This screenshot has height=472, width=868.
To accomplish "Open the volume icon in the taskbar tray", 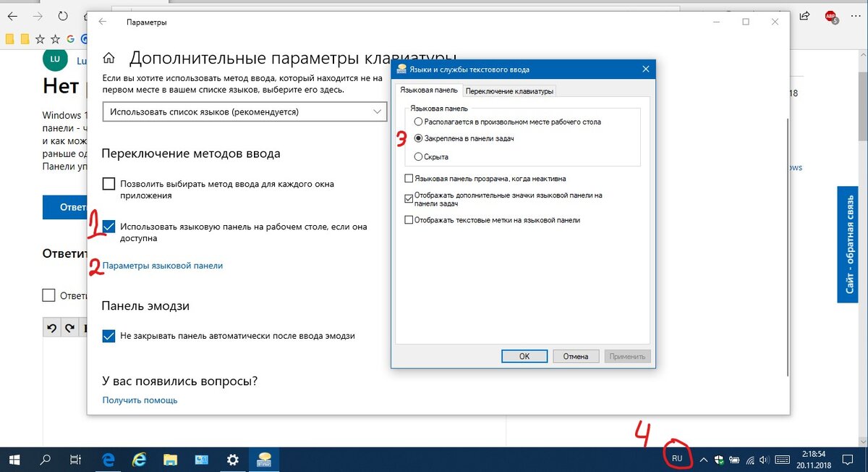I will coord(763,458).
